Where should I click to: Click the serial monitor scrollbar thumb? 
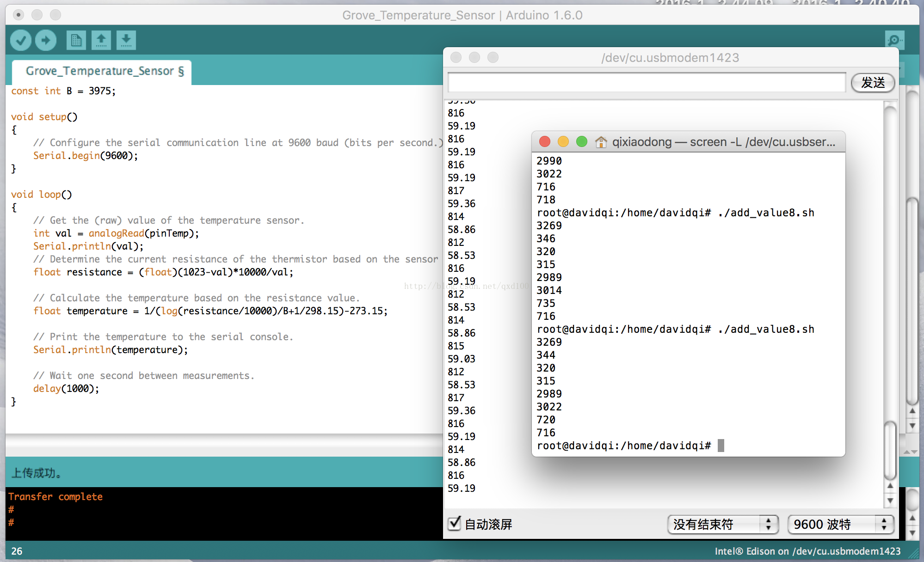(x=890, y=451)
